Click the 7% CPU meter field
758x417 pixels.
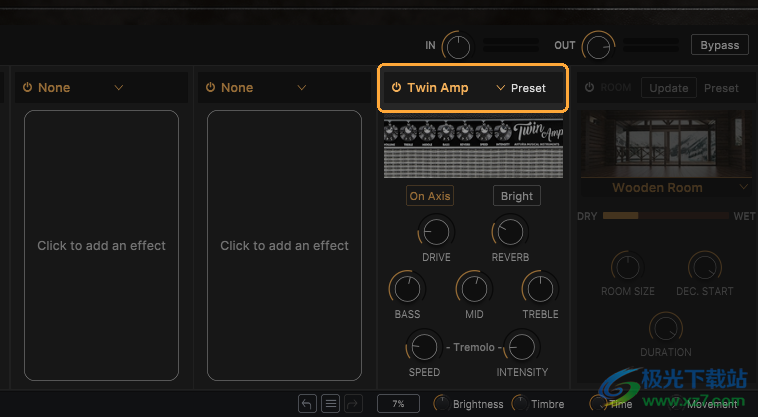398,403
